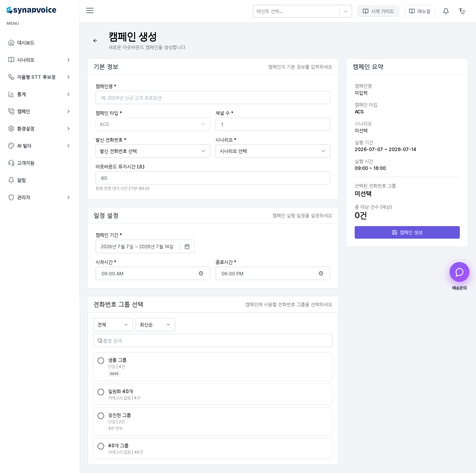Click the 캠페인 기간 date range field
Image resolution: width=476 pixels, height=473 pixels.
[x=145, y=246]
